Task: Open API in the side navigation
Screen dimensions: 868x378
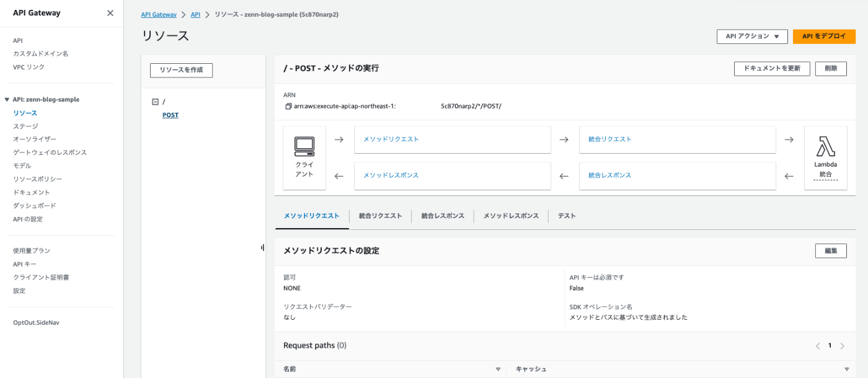Action: (x=18, y=40)
